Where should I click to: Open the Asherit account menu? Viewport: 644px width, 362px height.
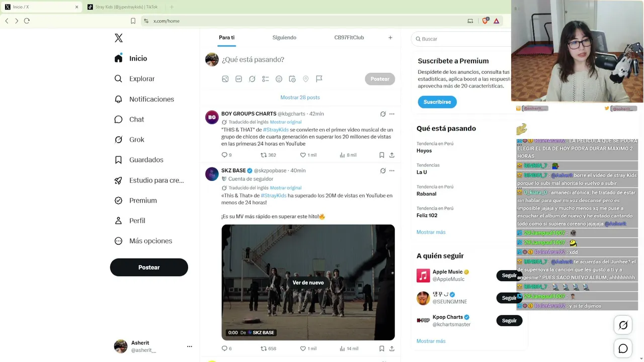153,346
